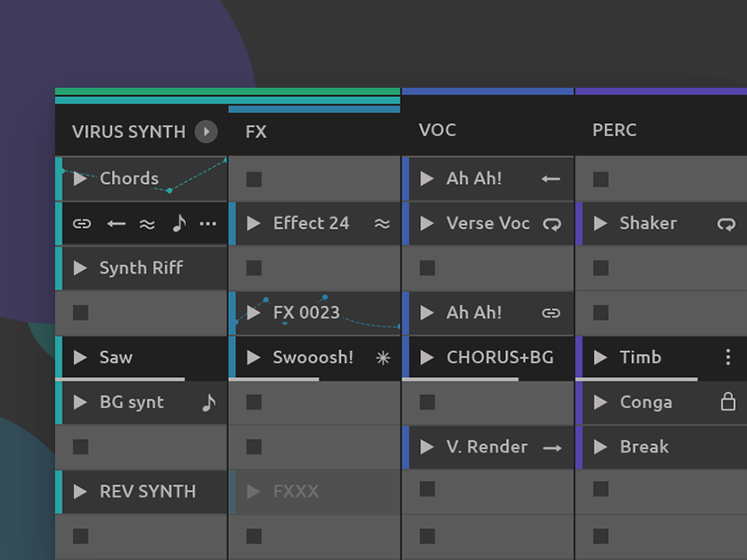The image size is (747, 560).
Task: Click the right arrow icon on V. Render
Action: coord(552,447)
